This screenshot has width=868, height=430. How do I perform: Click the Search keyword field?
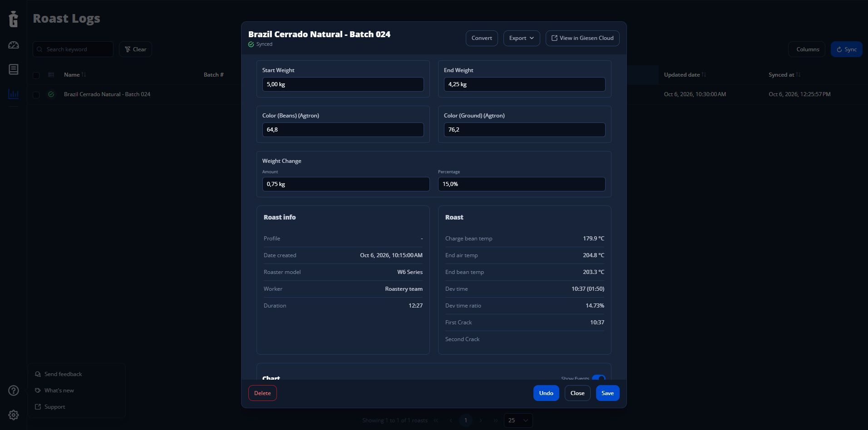(73, 49)
